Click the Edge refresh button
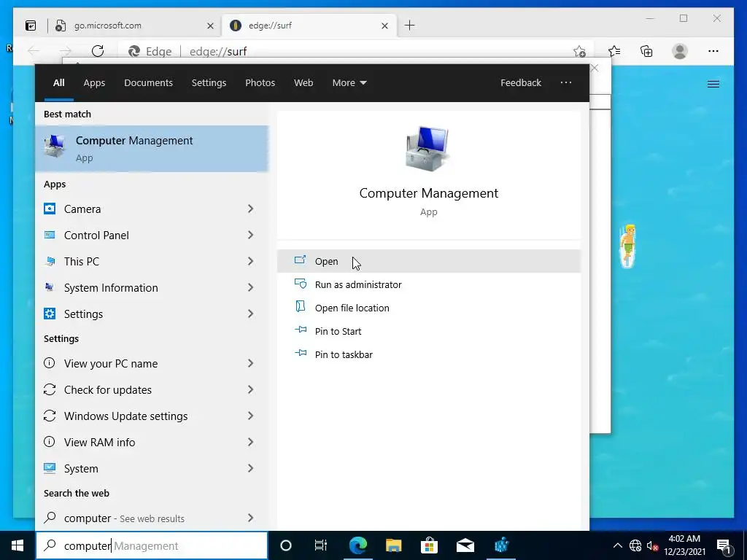This screenshot has height=560, width=747. point(98,51)
